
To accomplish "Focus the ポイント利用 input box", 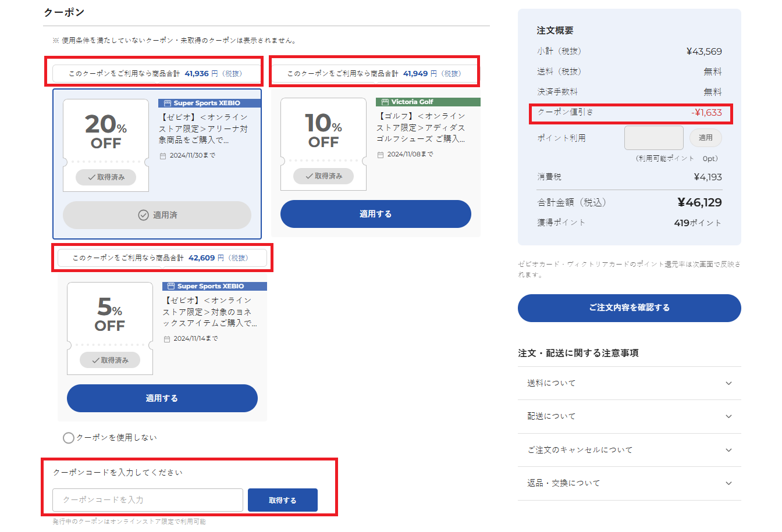I will pos(654,138).
